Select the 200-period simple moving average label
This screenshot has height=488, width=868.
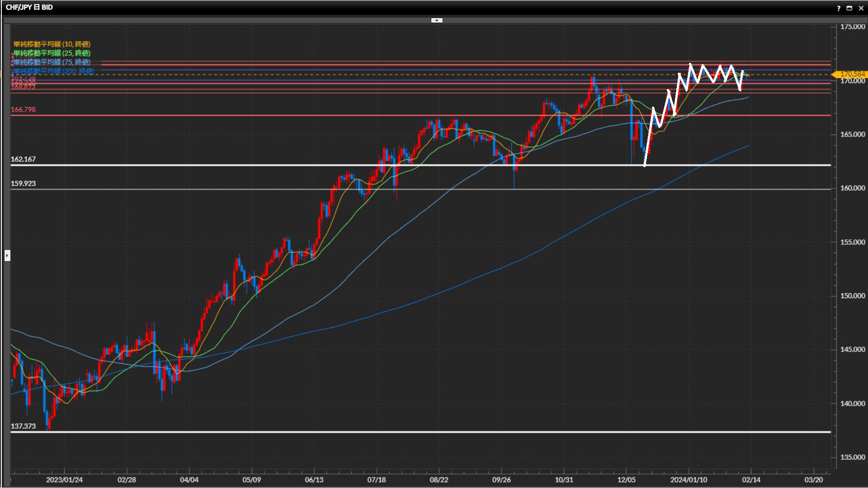click(x=54, y=71)
